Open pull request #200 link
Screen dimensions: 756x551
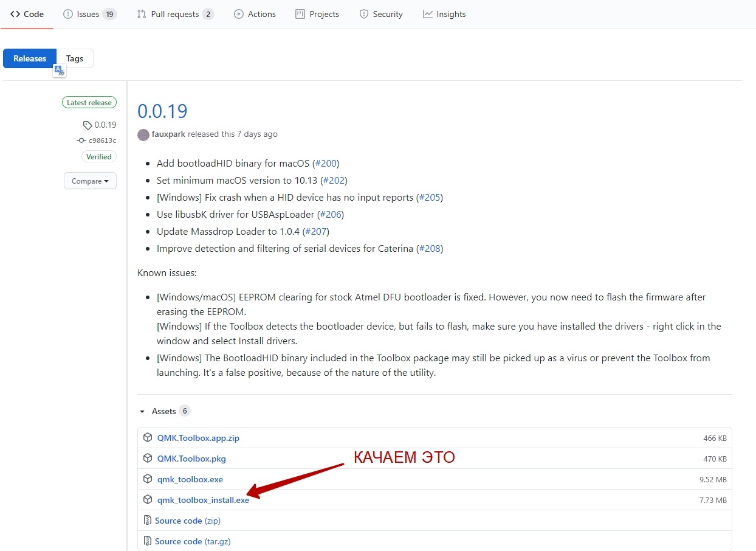click(326, 164)
